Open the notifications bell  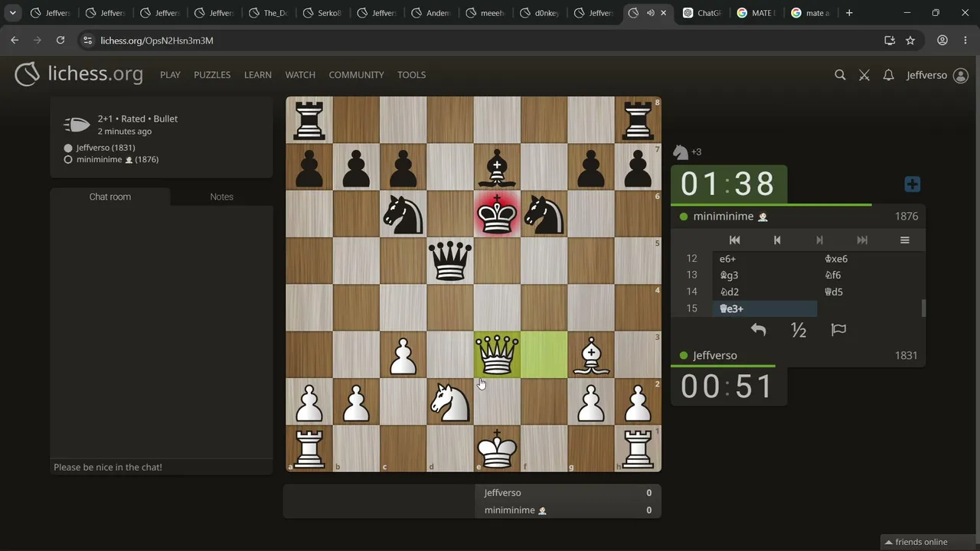(x=888, y=75)
